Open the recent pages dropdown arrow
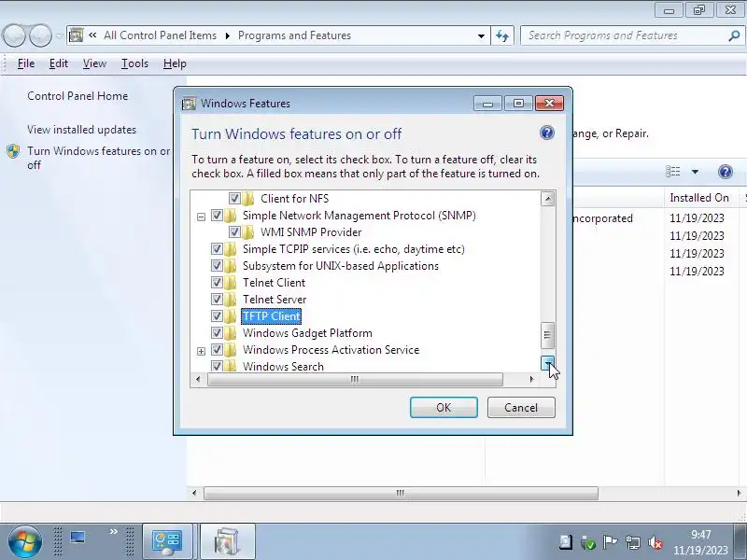Image resolution: width=747 pixels, height=560 pixels. [x=59, y=35]
